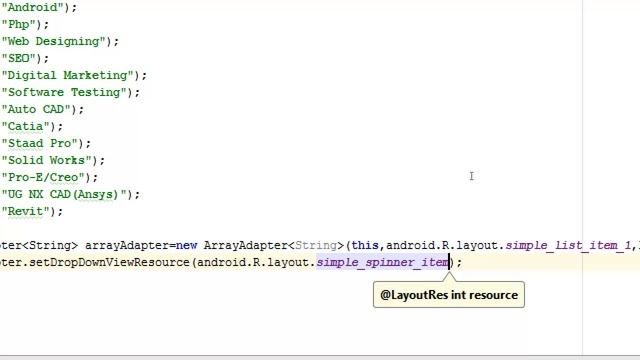Click the "Auto CAD" string
Viewport: 640px width, 360px height.
(36, 109)
